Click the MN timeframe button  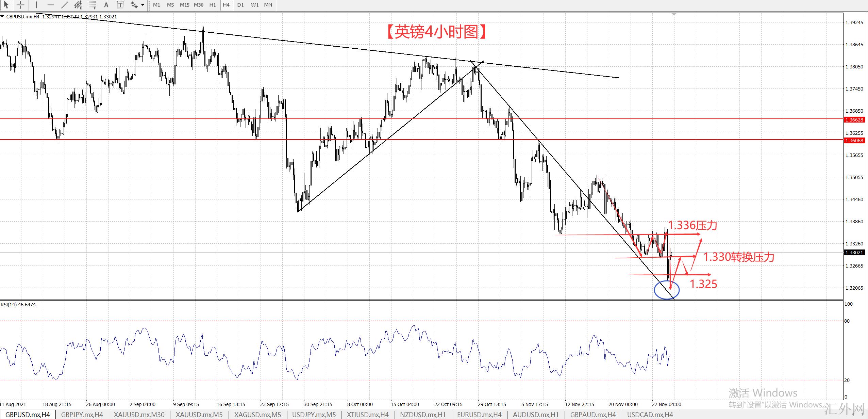tap(268, 5)
